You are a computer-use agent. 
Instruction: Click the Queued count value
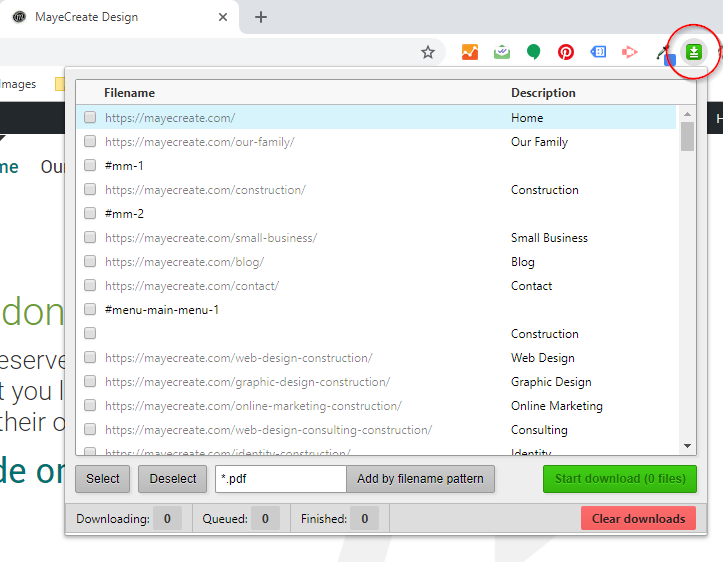pyautogui.click(x=265, y=519)
